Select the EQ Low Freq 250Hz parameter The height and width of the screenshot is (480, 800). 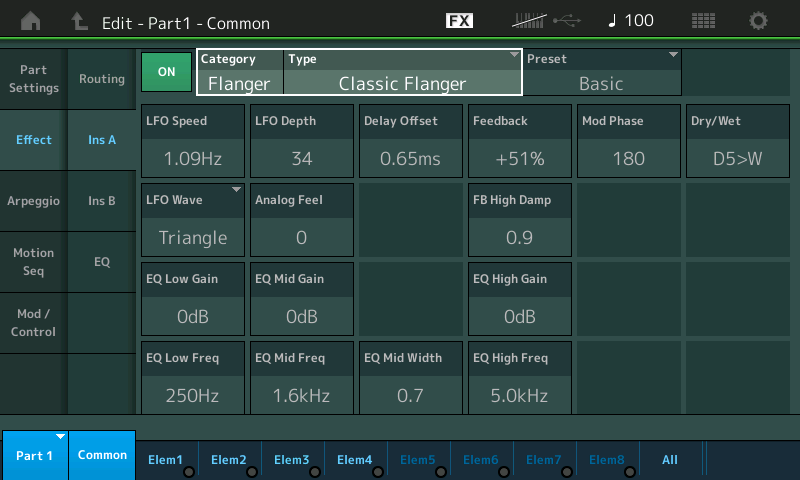[x=193, y=378]
